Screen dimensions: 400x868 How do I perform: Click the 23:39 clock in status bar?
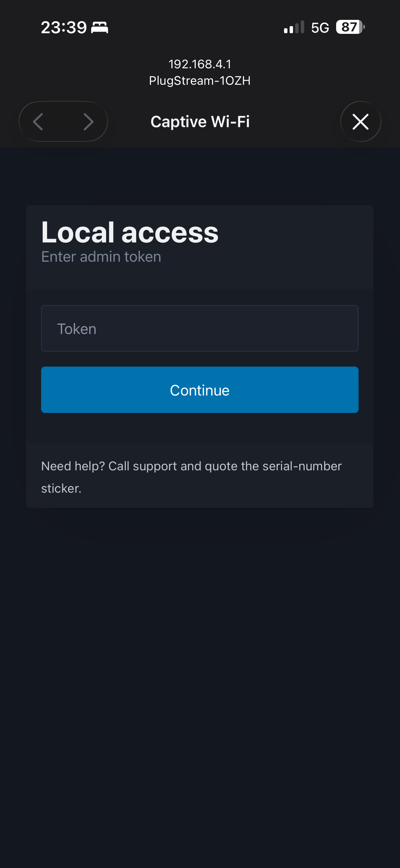[x=64, y=27]
